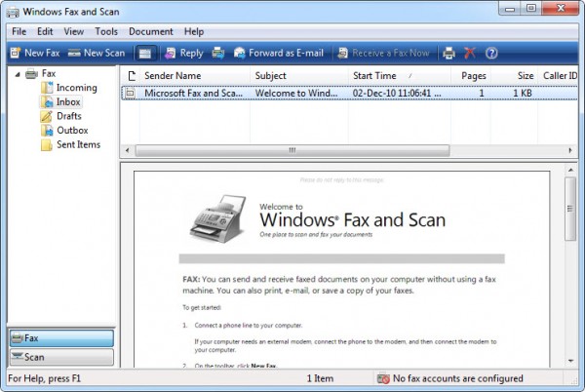Switch to the Scan view button
This screenshot has width=585, height=392.
coord(61,357)
